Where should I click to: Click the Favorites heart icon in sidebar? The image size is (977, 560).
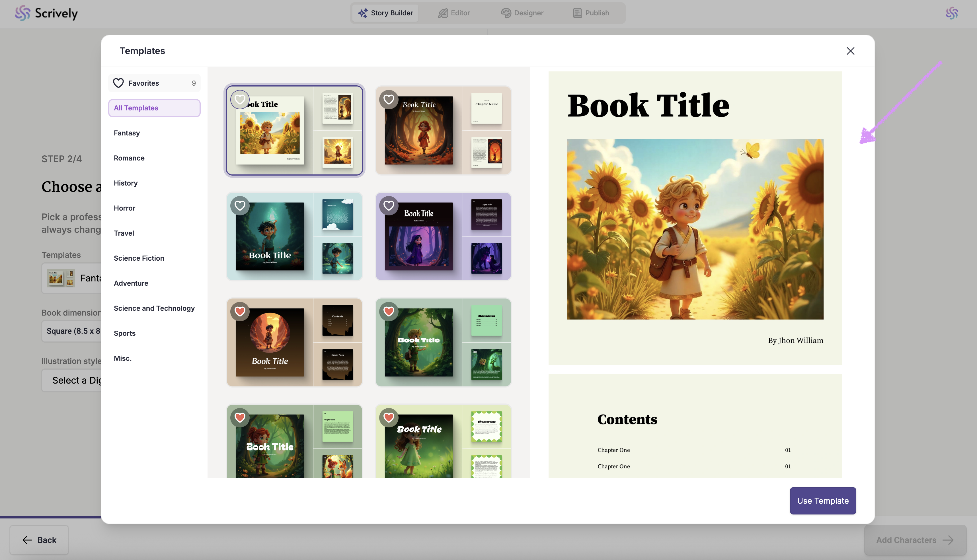118,83
